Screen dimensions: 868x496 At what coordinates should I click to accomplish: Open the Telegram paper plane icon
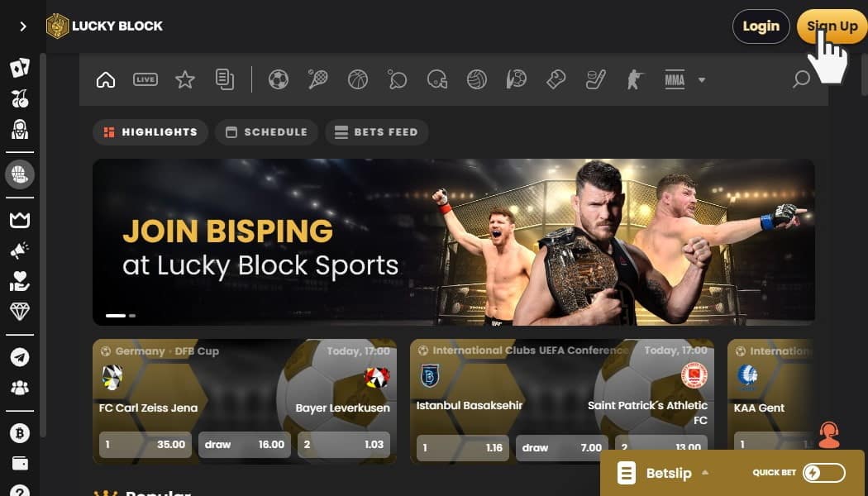click(20, 357)
